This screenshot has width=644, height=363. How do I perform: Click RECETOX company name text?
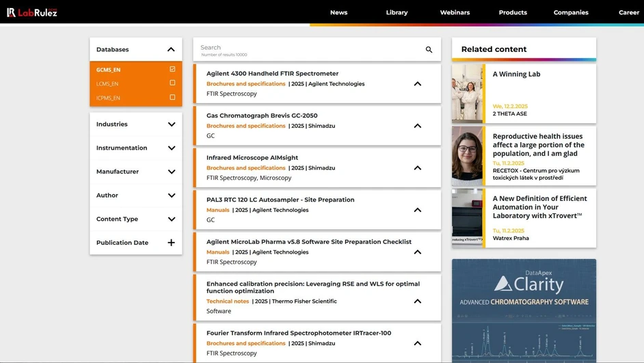(536, 174)
